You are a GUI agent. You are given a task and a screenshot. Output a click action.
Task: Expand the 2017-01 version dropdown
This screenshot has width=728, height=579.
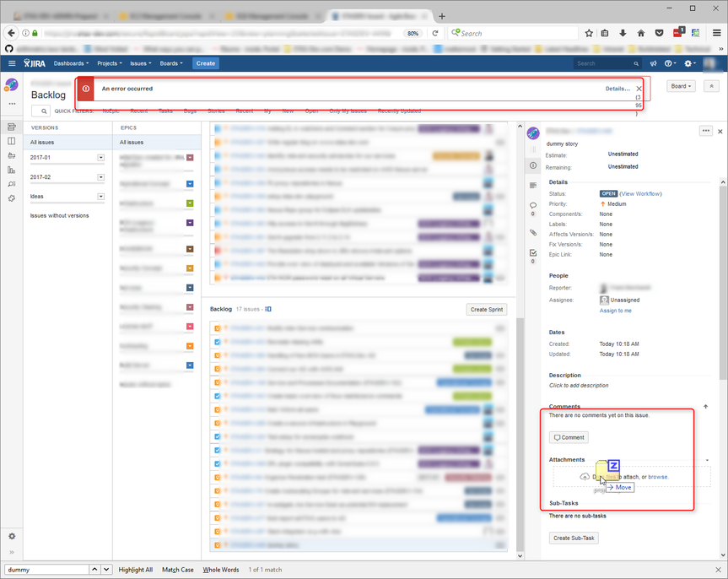[x=100, y=158]
